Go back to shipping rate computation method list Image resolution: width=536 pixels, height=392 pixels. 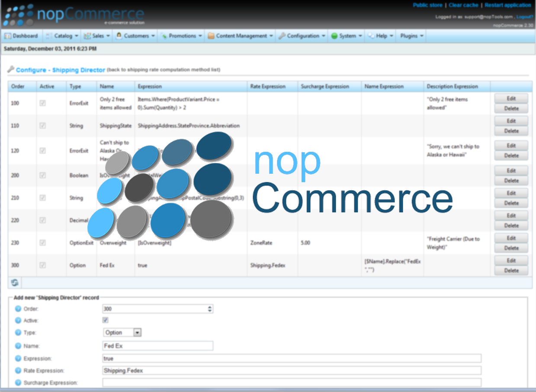164,70
